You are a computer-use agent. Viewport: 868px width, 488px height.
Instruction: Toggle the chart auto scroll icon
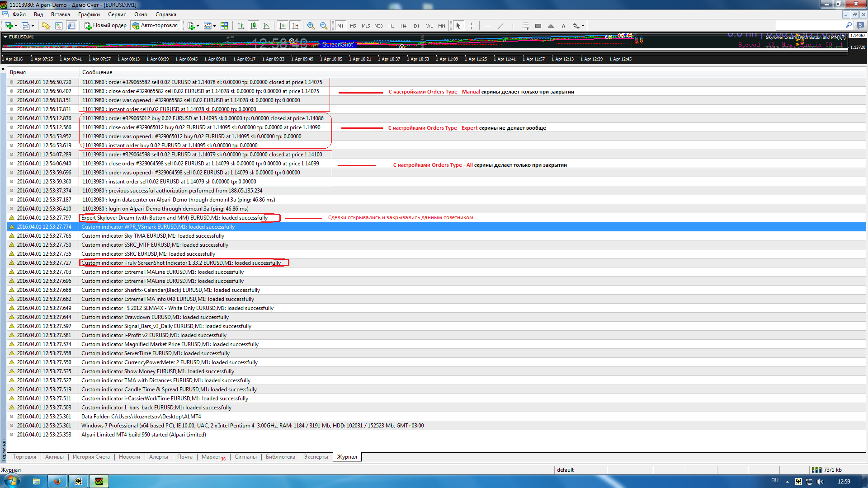(x=283, y=26)
